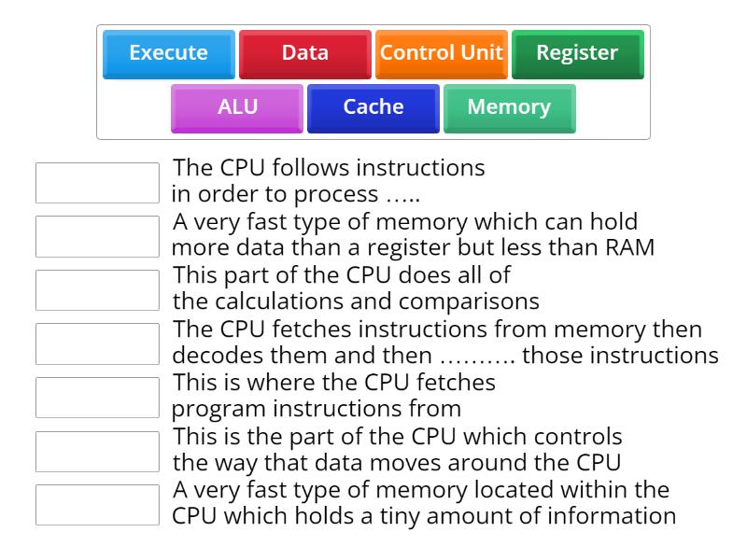Click the clue about the CPU following instructions
Image resolution: width=747 pixels, height=560 pixels.
click(x=327, y=182)
